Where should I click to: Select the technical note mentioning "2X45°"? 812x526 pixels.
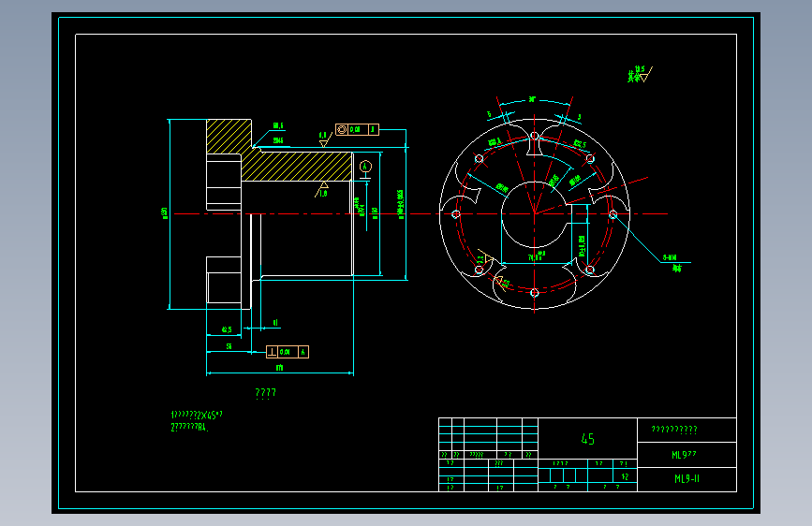point(197,416)
